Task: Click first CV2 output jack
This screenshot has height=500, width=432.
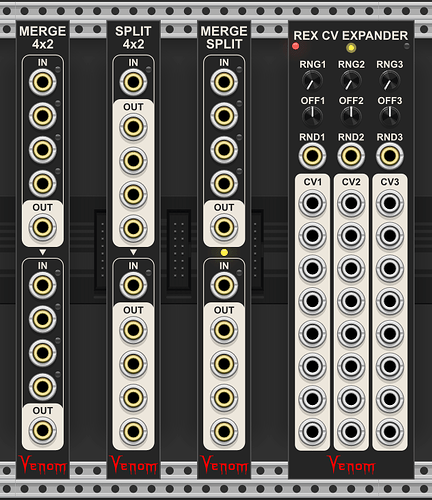Action: click(x=351, y=203)
